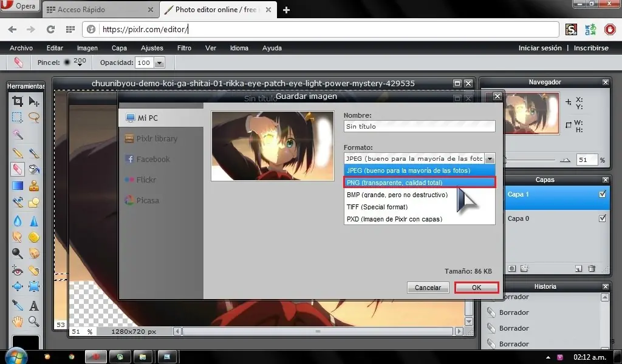Choose the BMP format option
This screenshot has width=622, height=364.
pyautogui.click(x=419, y=195)
